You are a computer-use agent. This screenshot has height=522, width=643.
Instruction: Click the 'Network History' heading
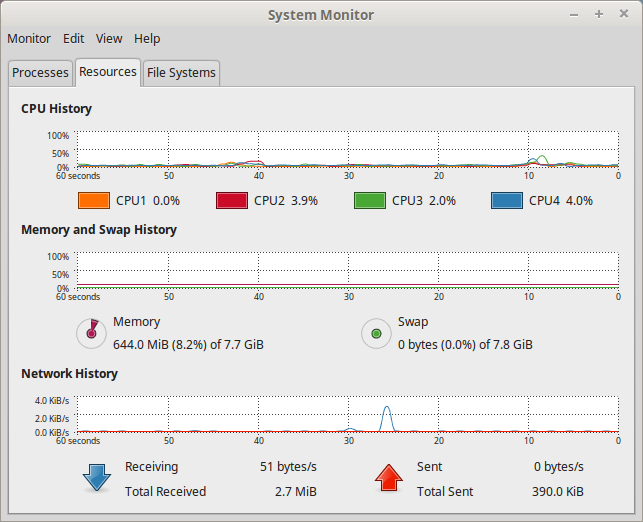[x=69, y=374]
